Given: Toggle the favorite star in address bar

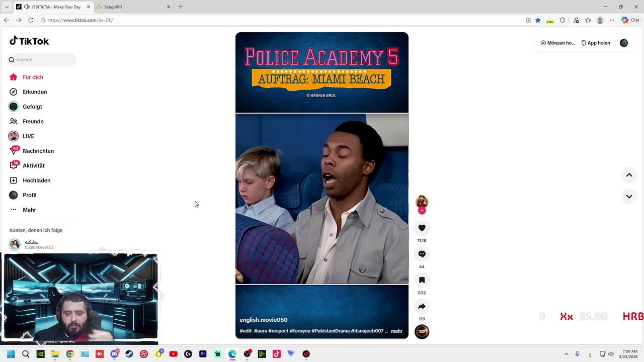Looking at the screenshot, I should 538,20.
